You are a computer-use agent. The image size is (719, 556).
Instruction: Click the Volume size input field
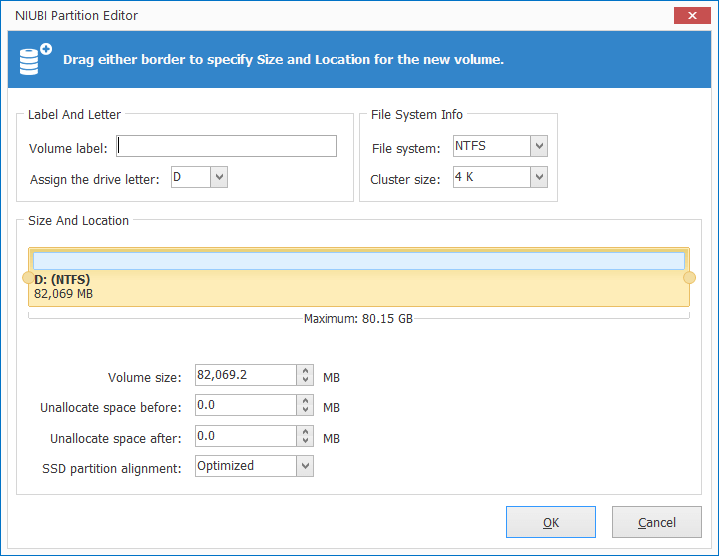pos(244,376)
